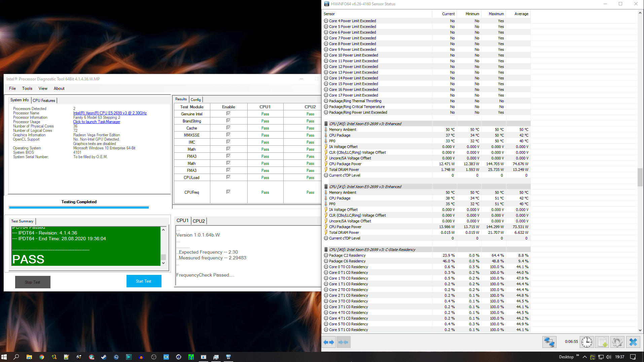Show hidden system tray icons chevron
Image resolution: width=644 pixels, height=362 pixels.
pyautogui.click(x=585, y=357)
